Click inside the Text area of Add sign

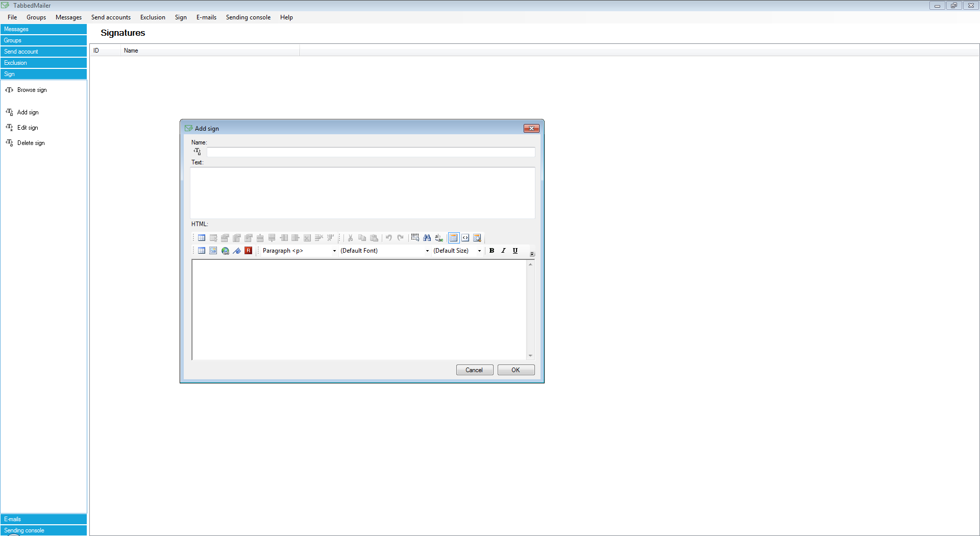point(363,193)
